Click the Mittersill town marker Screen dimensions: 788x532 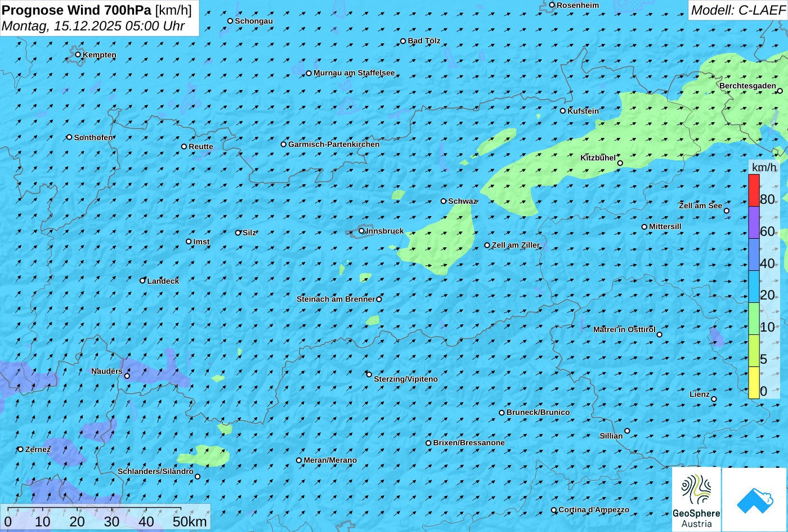pos(644,227)
